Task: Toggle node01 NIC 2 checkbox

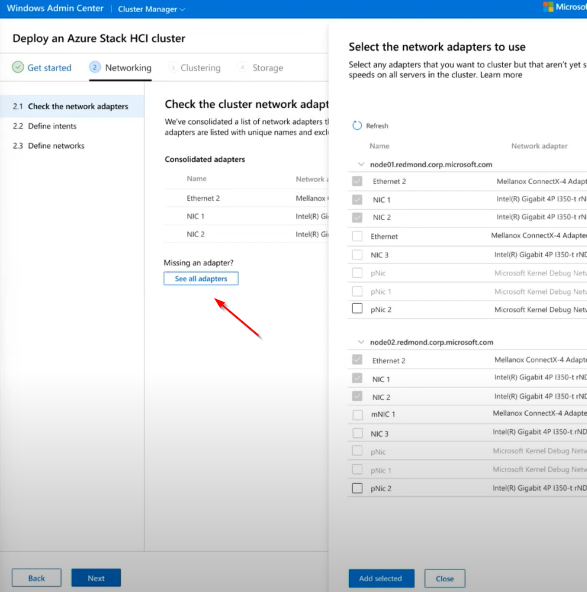Action: click(357, 217)
